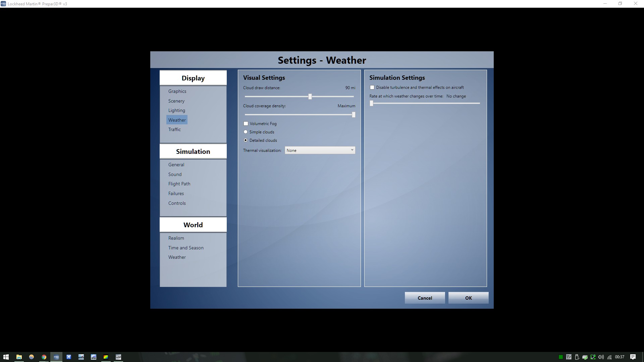Select Detailed clouds radio button
Screen dimensions: 644x362
pos(246,140)
